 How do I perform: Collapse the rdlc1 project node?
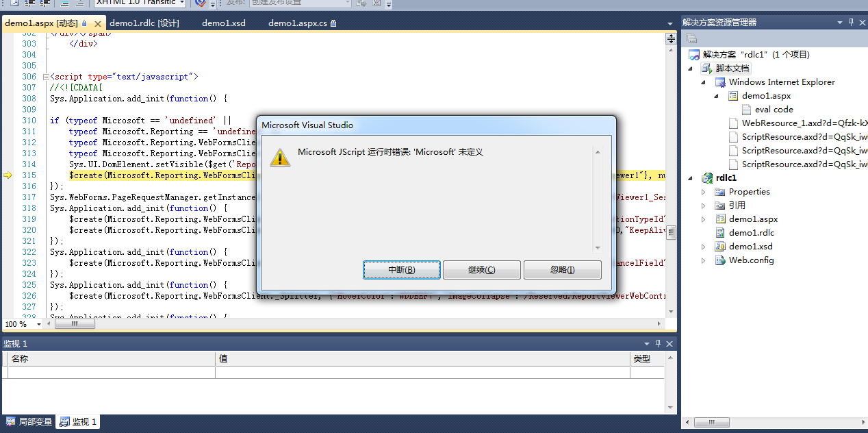[691, 178]
